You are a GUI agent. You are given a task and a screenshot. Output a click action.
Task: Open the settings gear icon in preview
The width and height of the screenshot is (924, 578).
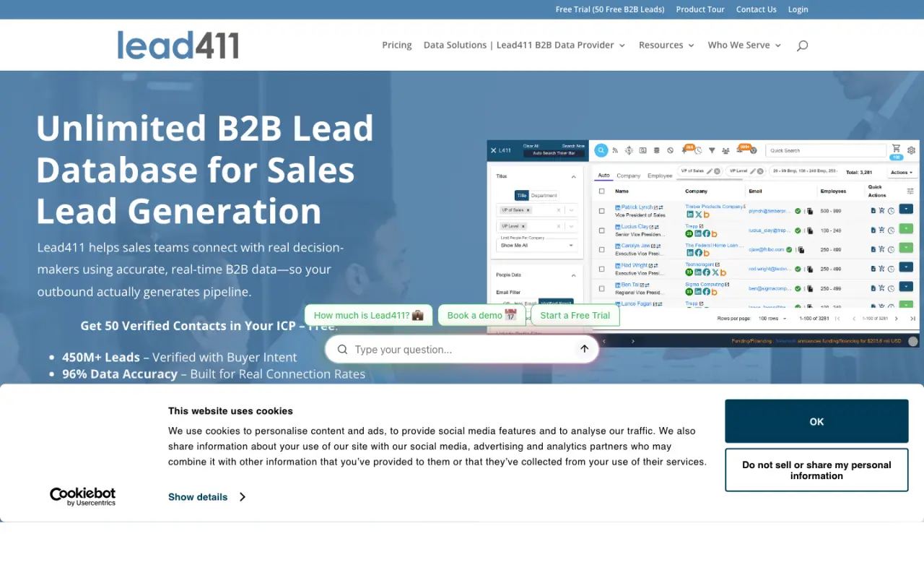[x=911, y=150]
